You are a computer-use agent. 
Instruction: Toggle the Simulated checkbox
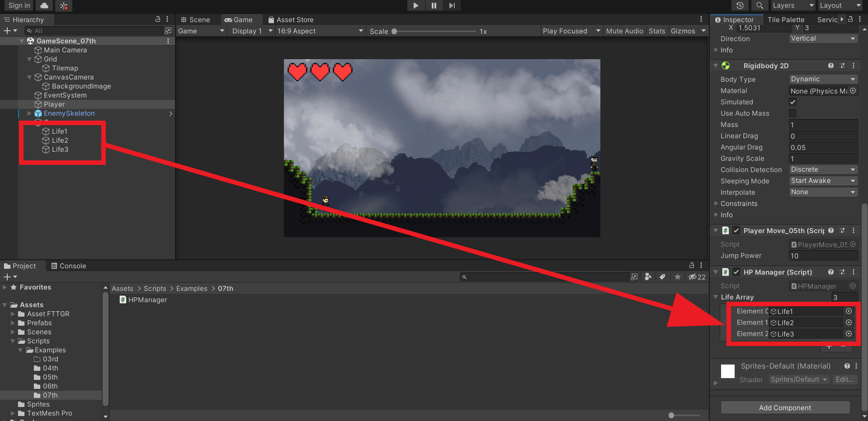click(x=793, y=102)
